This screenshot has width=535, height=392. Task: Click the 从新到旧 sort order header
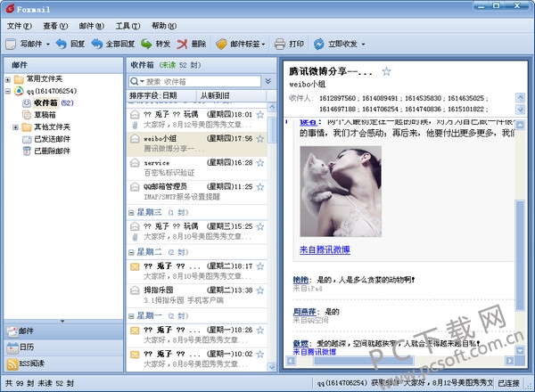click(231, 96)
